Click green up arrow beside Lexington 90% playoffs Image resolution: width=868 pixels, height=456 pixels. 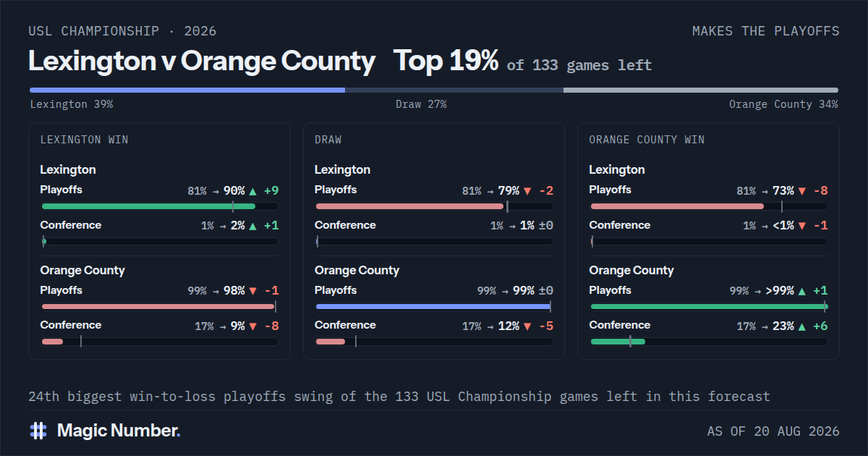pos(252,191)
